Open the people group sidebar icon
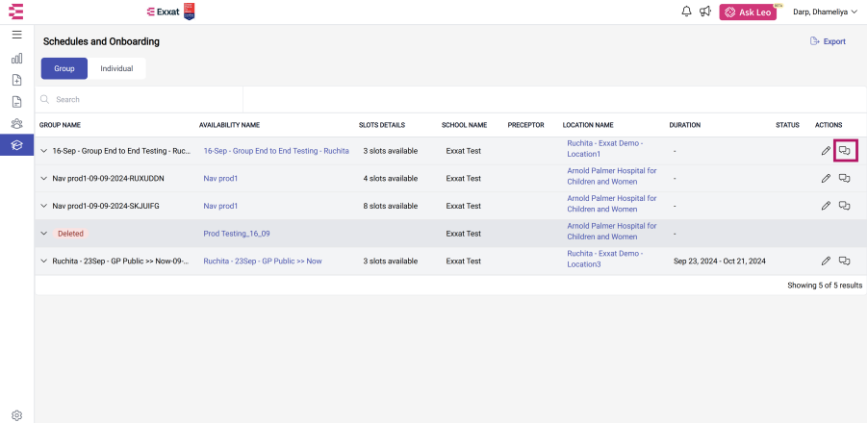 pos(16,123)
